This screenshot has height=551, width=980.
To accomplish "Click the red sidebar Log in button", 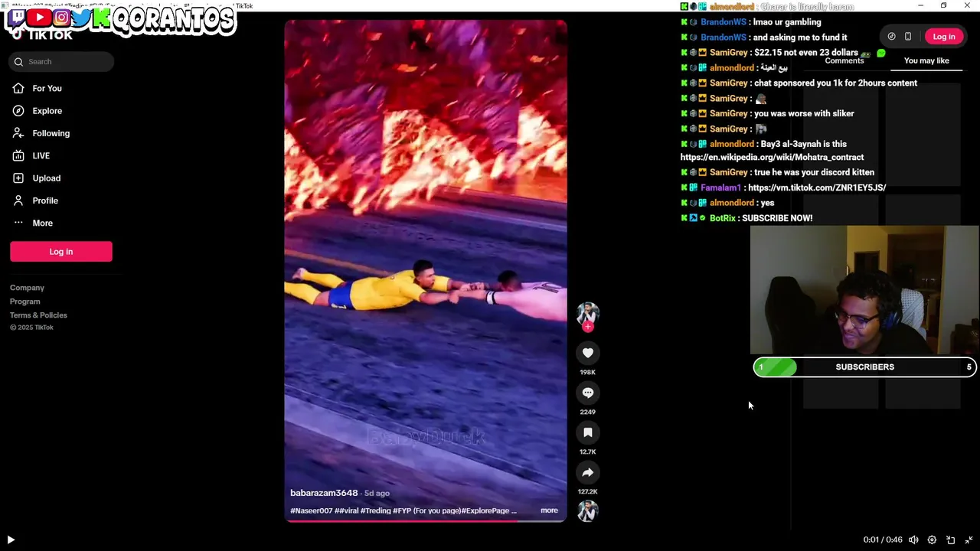I will click(x=61, y=252).
